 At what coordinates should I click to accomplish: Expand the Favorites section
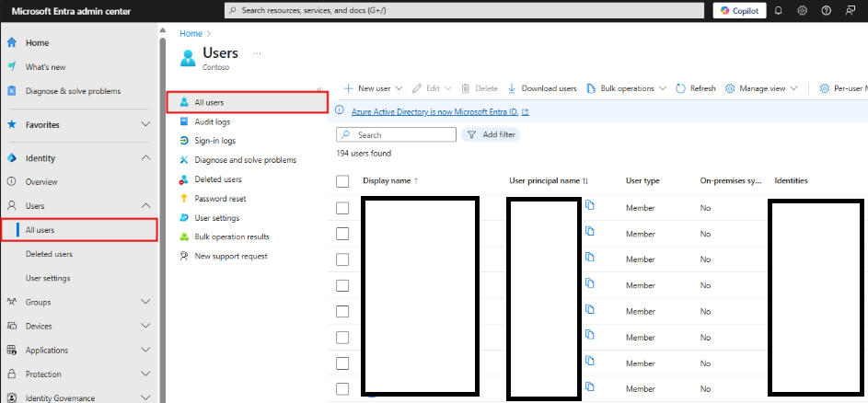click(145, 124)
